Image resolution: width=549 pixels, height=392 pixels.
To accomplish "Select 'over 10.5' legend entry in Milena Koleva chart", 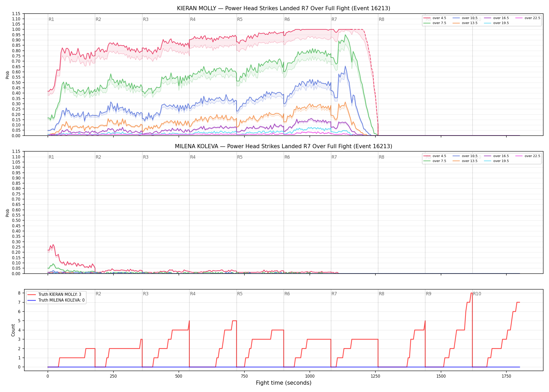I will 465,156.
